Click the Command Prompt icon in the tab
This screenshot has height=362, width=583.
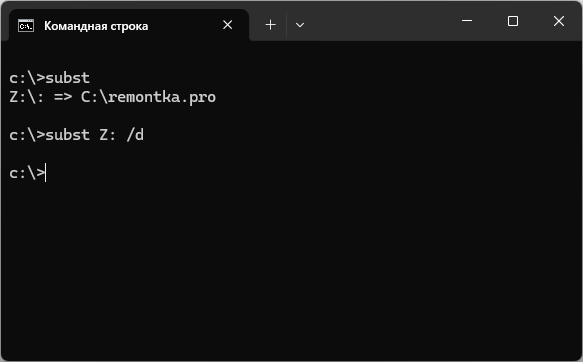[26, 26]
